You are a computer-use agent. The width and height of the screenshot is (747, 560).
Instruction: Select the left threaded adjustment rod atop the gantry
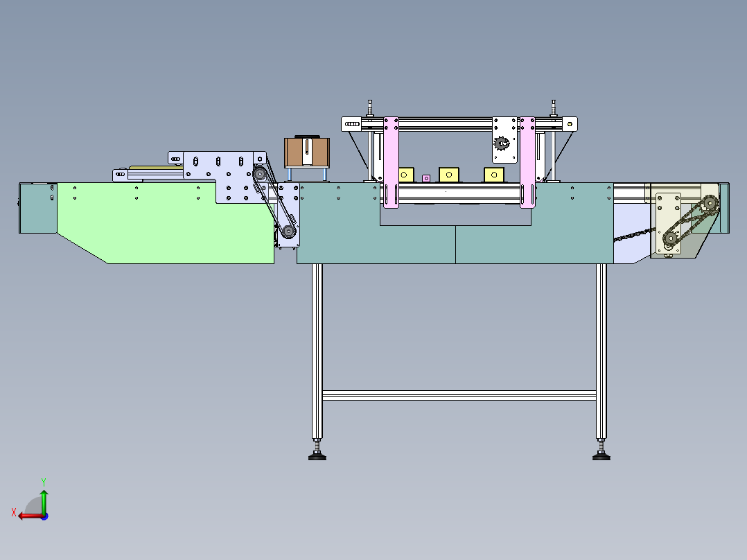[370, 108]
